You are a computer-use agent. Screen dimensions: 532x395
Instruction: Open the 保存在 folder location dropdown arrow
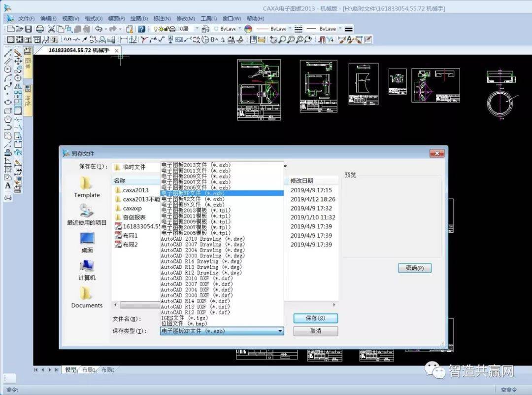click(285, 166)
